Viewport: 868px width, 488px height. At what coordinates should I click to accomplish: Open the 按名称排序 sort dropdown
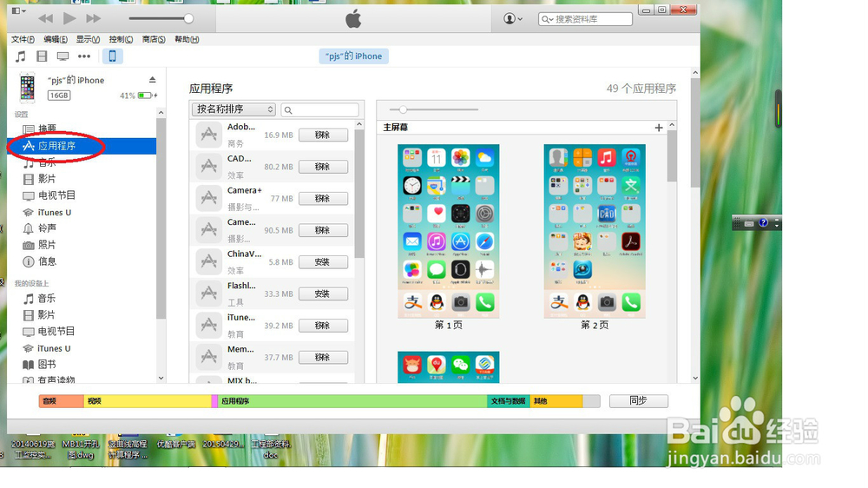(233, 109)
